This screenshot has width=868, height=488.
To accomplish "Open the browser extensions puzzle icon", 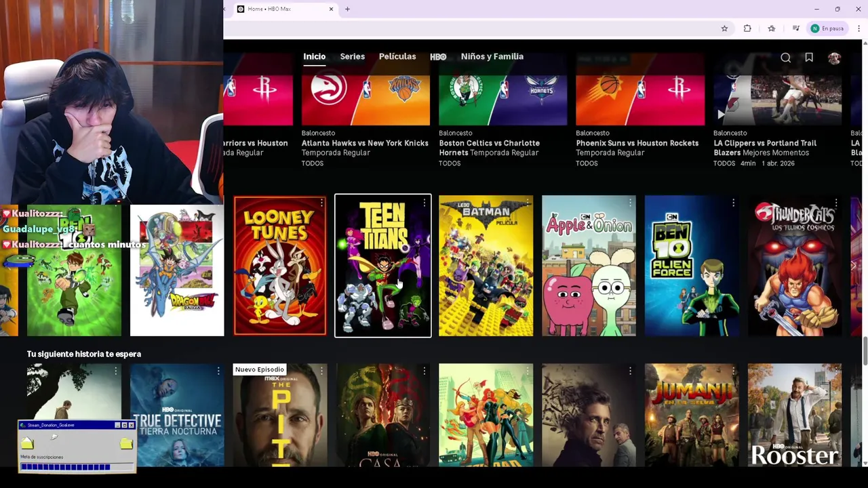I will (747, 28).
